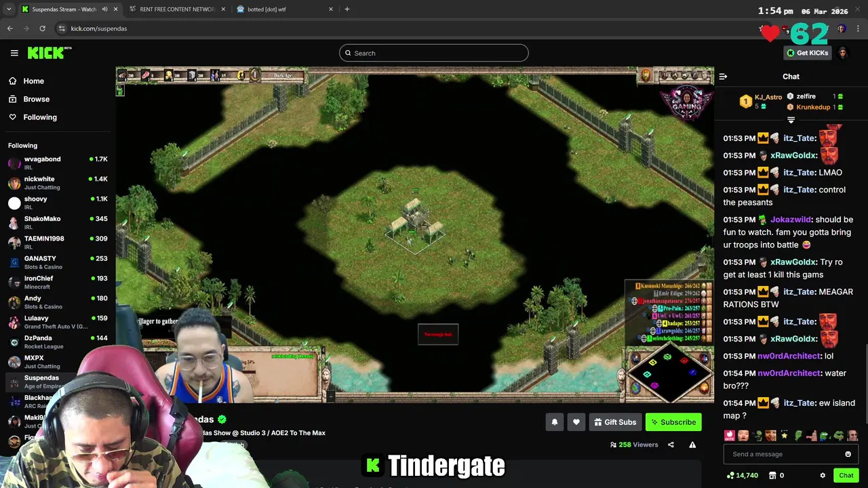
Task: Open Following in sidebar
Action: pos(34,117)
